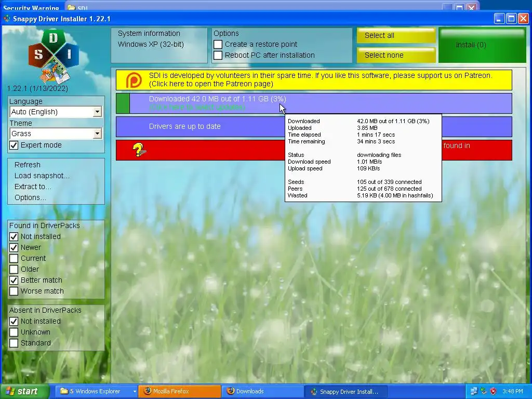Click the Snappy Driver Installer title bar icon
Screen dimensions: 532x399
(7, 19)
